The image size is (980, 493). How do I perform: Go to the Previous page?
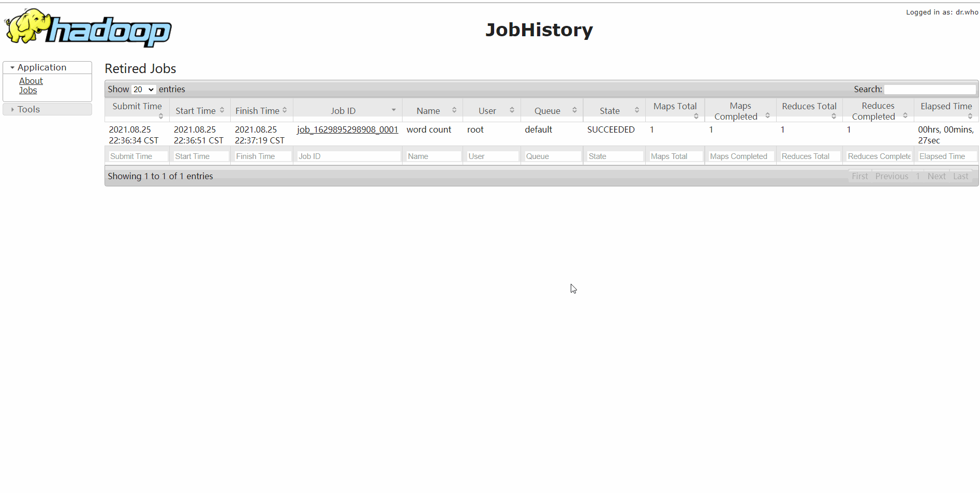click(x=892, y=176)
